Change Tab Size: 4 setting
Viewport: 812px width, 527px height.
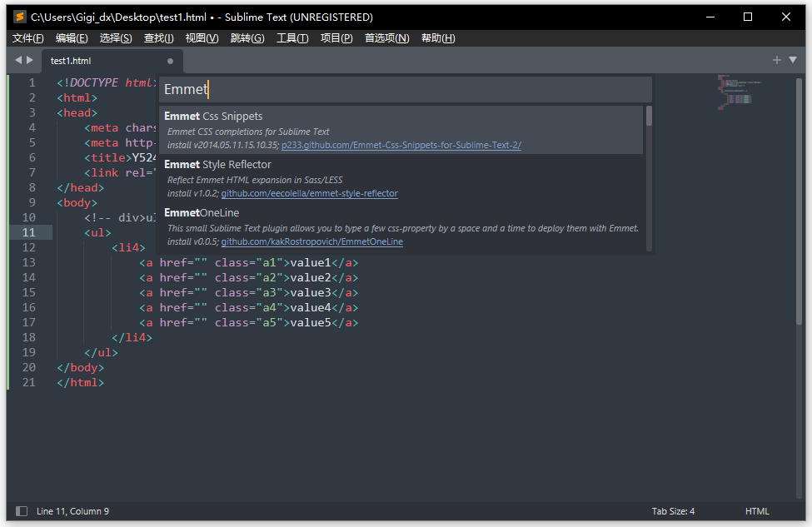673,511
